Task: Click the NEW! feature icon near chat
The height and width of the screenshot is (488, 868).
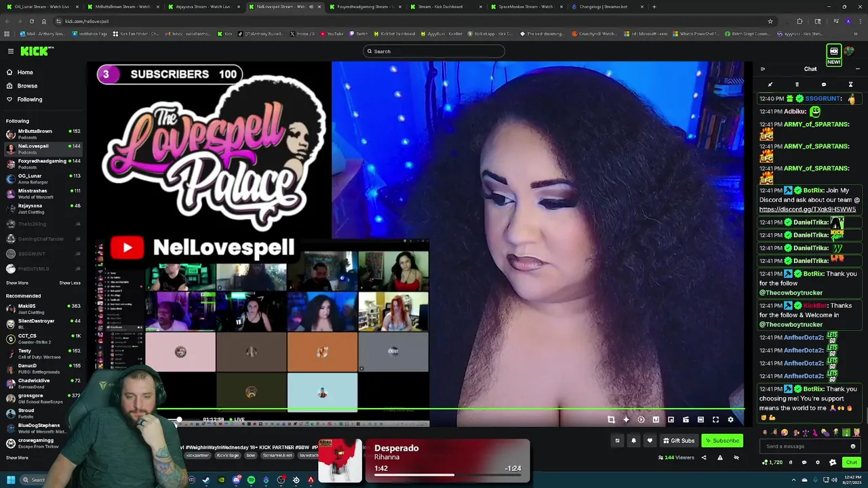Action: [x=834, y=54]
